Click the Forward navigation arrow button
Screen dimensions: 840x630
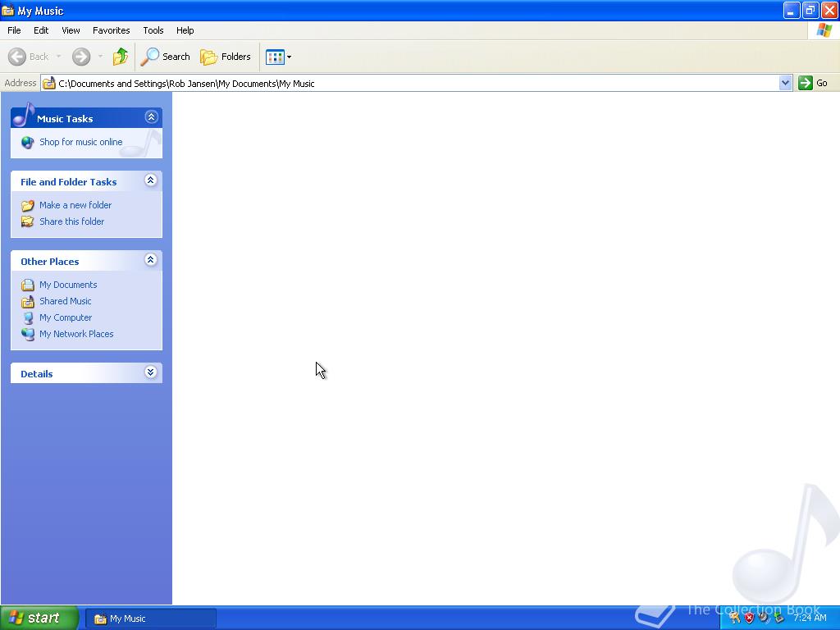[81, 57]
